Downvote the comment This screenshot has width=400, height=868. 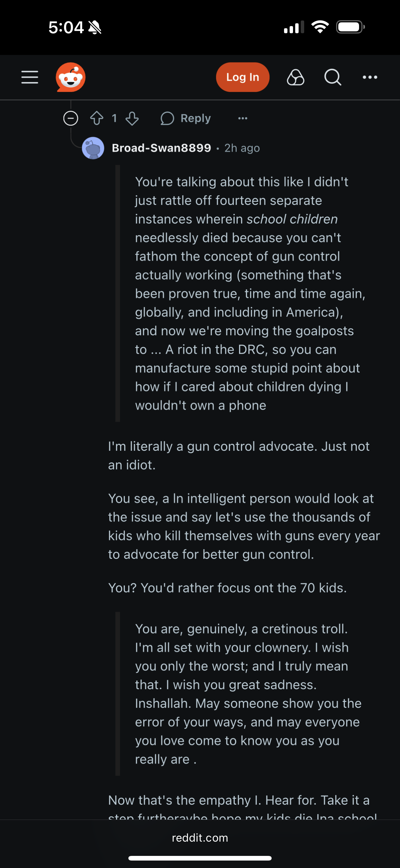[132, 118]
